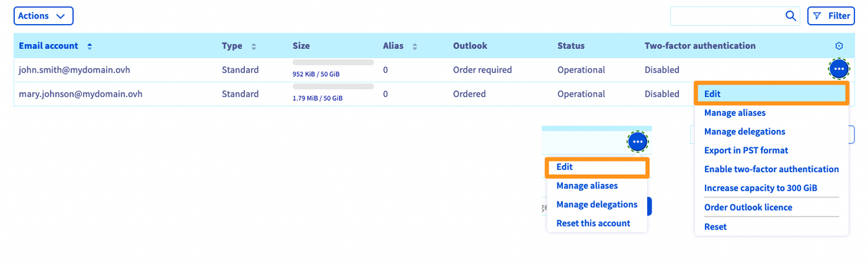Select Edit in the longer context menu

pyautogui.click(x=712, y=94)
